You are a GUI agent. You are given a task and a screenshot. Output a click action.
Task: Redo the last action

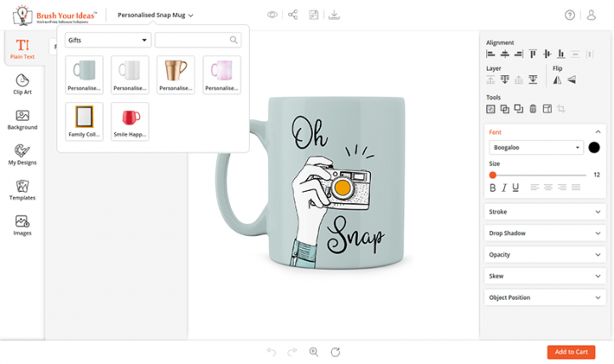click(x=293, y=352)
